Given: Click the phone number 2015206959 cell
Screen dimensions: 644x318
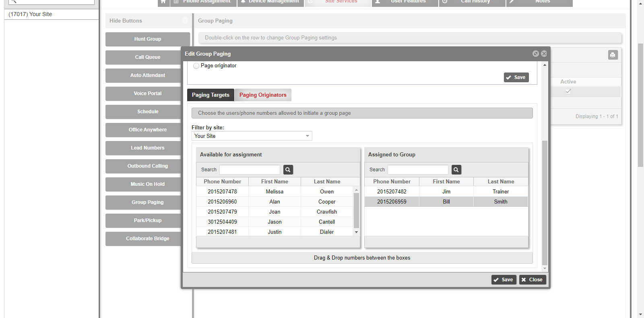Looking at the screenshot, I should [392, 202].
